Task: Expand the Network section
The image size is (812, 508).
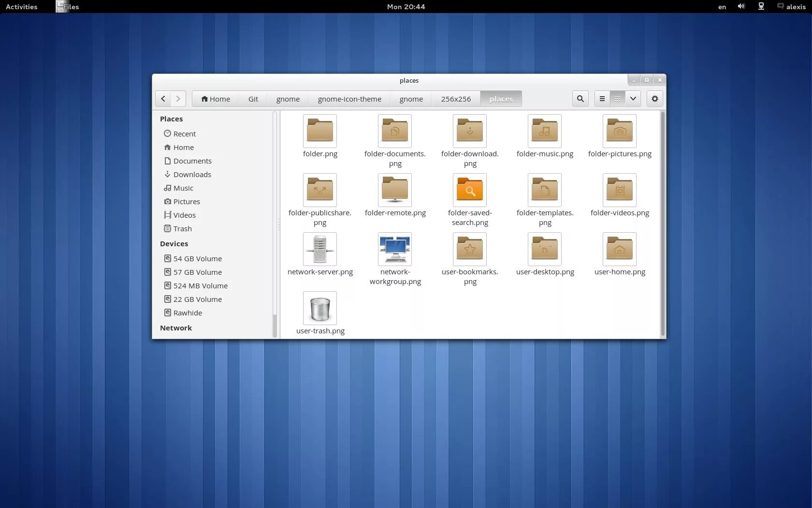Action: click(175, 328)
